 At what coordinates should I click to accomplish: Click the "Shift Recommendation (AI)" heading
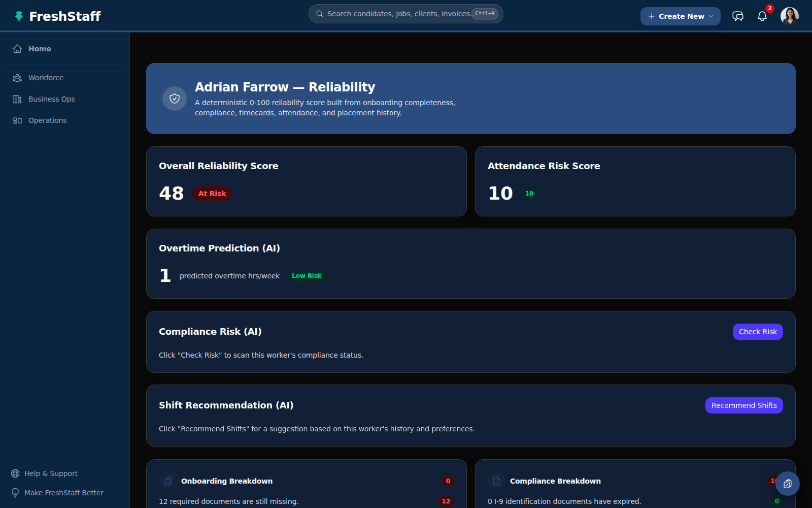(x=226, y=405)
